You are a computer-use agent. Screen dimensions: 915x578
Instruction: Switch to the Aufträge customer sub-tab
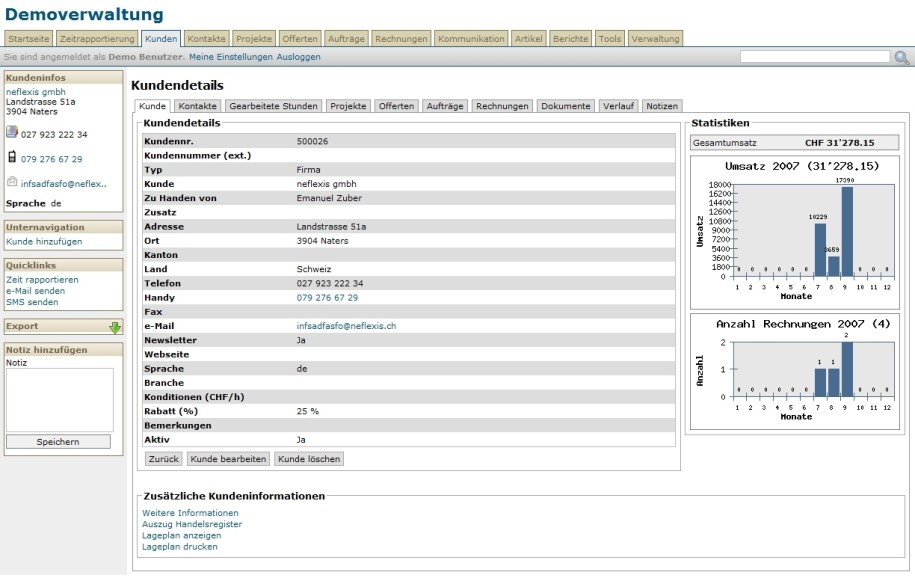445,106
